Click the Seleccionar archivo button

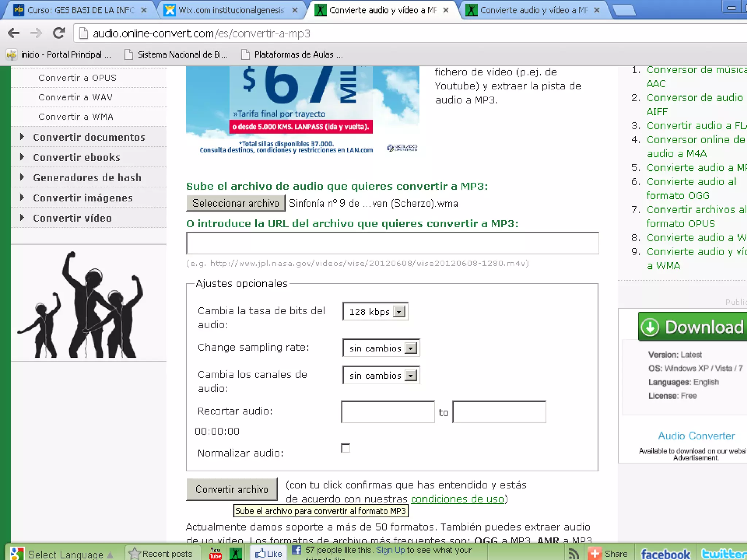point(236,203)
